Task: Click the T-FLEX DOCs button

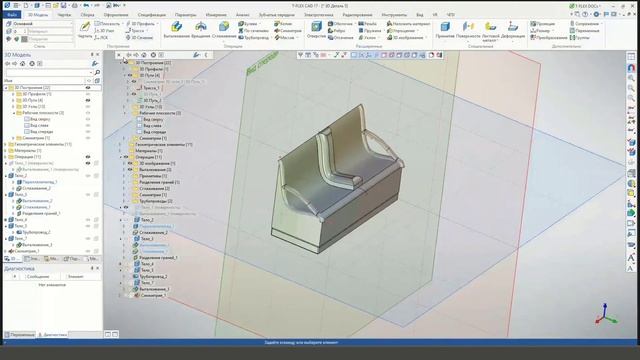Action: coord(584,6)
